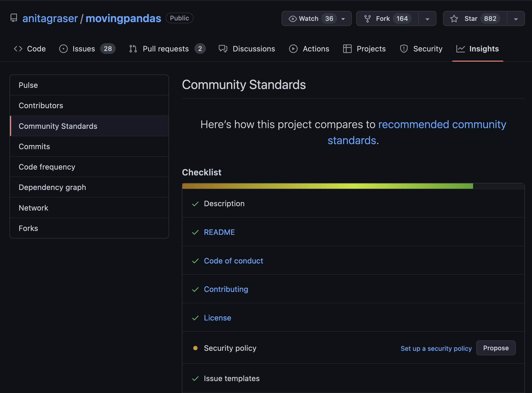
Task: Click the green checkmark beside Contributing
Action: pos(195,289)
